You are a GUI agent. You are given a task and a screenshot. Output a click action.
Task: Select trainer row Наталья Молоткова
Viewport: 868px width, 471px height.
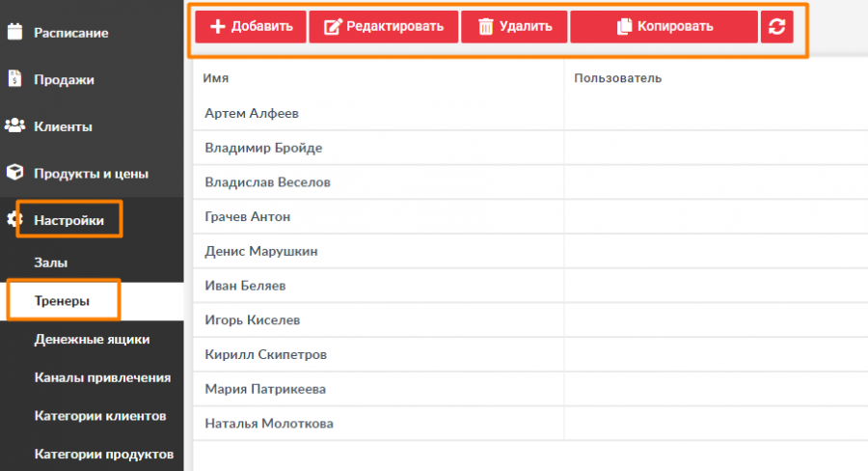click(x=269, y=423)
